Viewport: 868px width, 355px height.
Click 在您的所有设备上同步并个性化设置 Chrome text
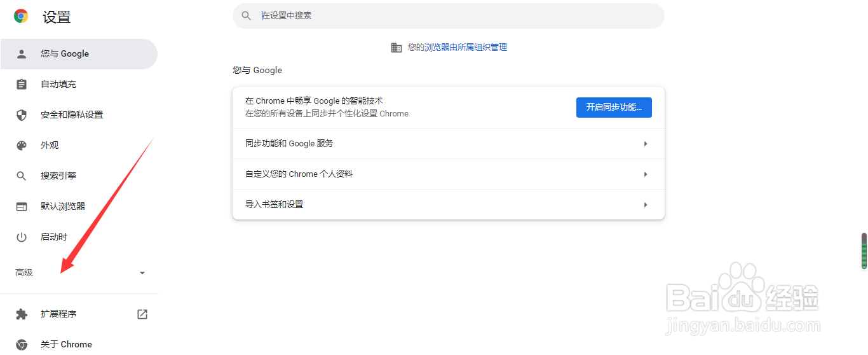tap(327, 114)
